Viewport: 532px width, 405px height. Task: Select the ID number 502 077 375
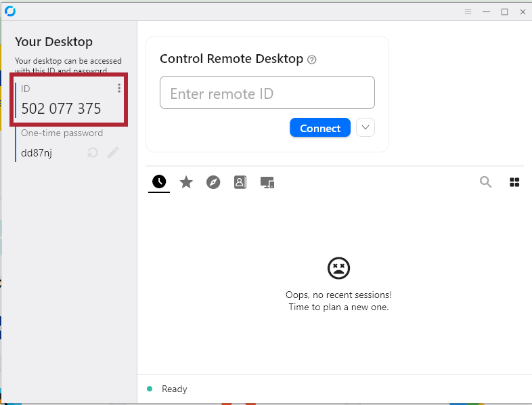tap(61, 108)
